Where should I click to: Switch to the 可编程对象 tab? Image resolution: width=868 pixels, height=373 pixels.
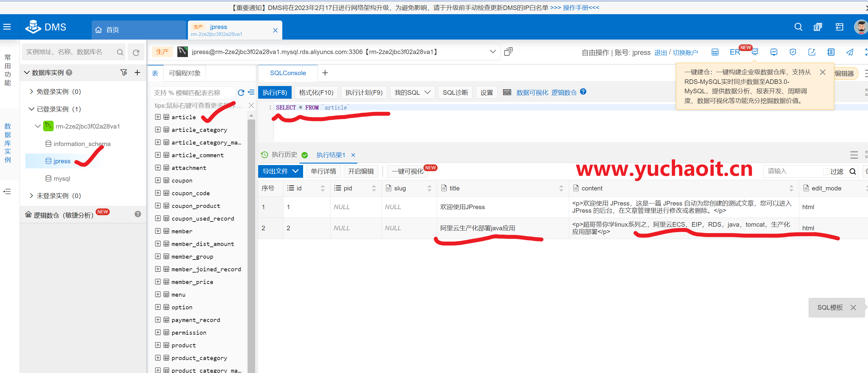click(x=184, y=73)
